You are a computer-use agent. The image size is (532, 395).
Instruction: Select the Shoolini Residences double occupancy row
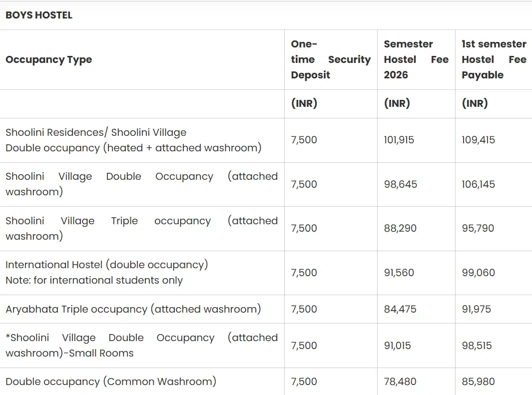tap(132, 140)
